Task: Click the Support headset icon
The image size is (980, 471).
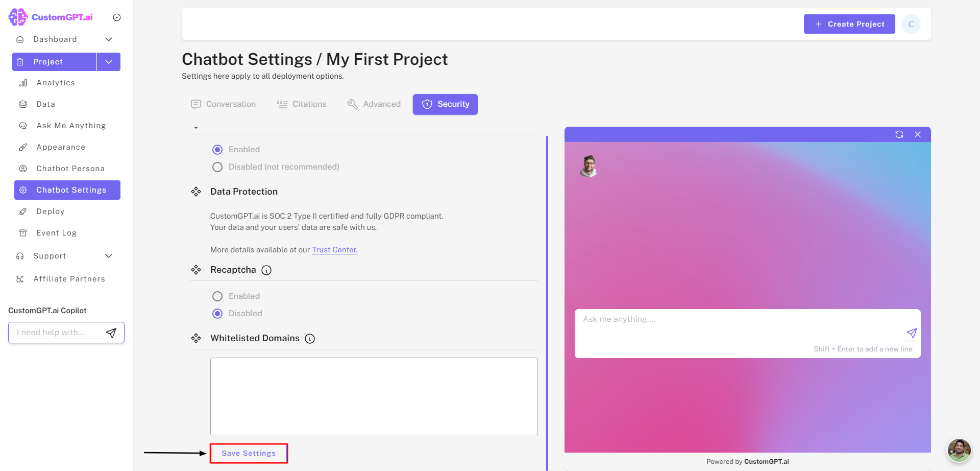Action: coord(20,256)
